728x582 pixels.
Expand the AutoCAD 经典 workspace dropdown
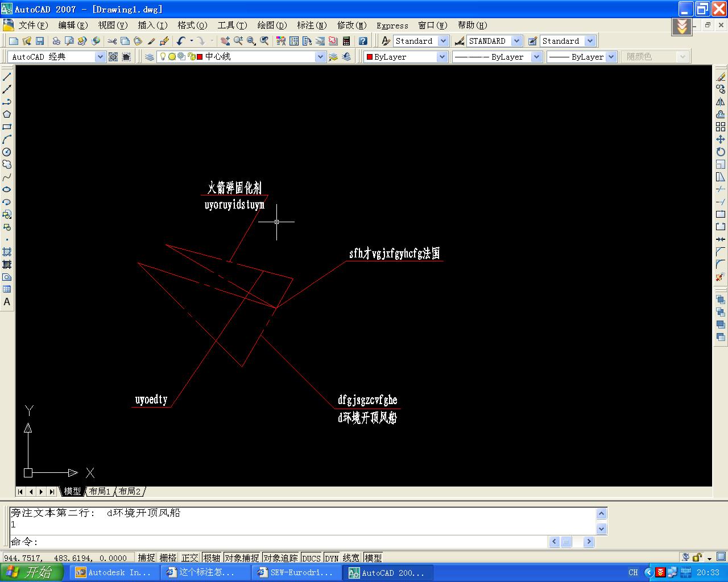coord(100,57)
